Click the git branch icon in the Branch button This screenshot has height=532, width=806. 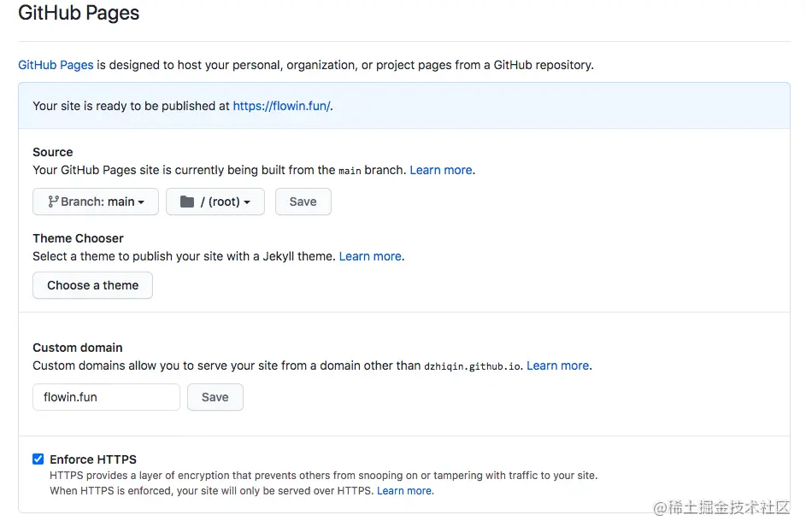[53, 202]
